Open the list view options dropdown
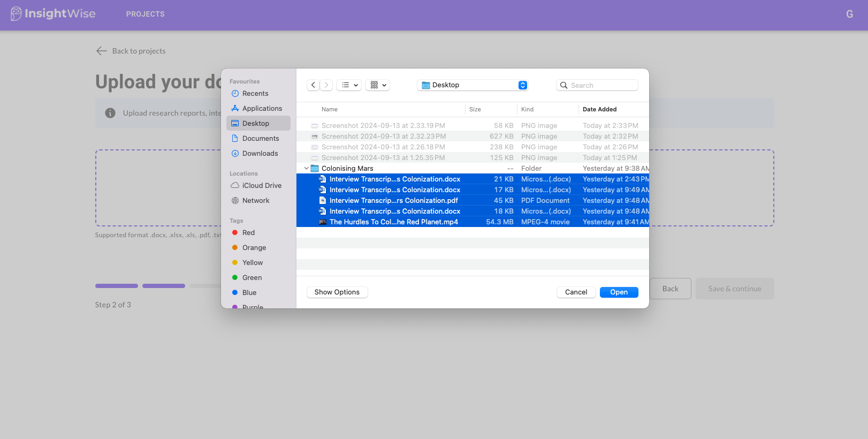This screenshot has width=868, height=439. coord(349,85)
